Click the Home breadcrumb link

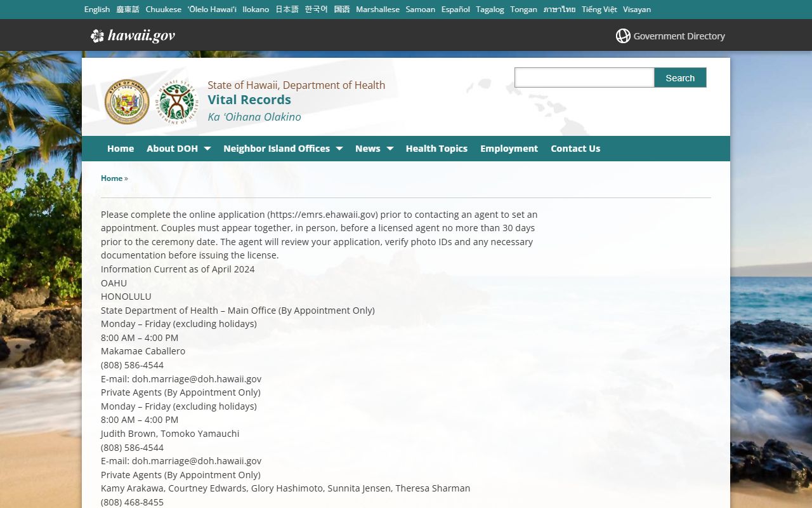tap(112, 178)
